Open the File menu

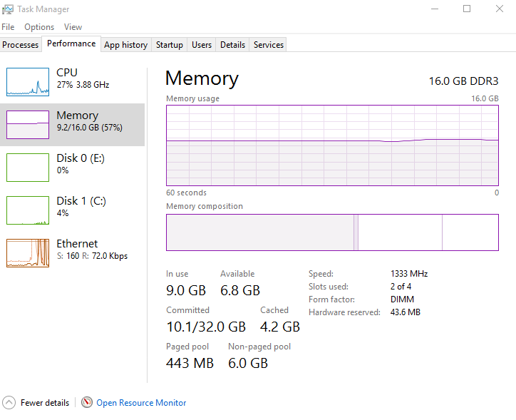(x=8, y=27)
